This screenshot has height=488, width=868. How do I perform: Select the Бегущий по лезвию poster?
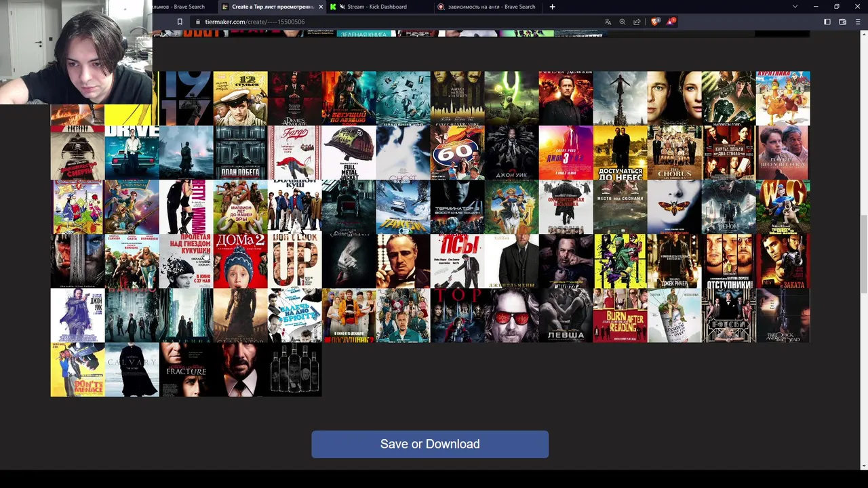[349, 98]
